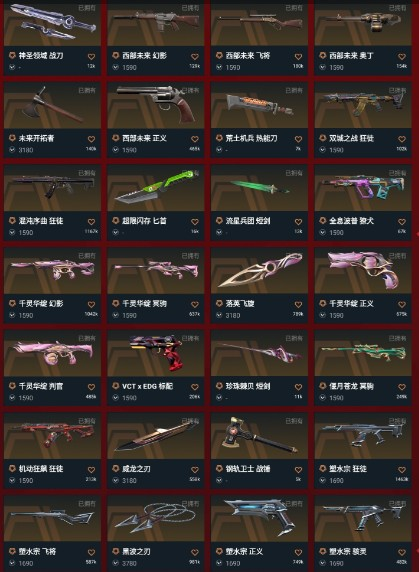This screenshot has width=419, height=572.
Task: Favorite the 西部未来 幻影 skin with heart icon
Action: click(x=195, y=57)
